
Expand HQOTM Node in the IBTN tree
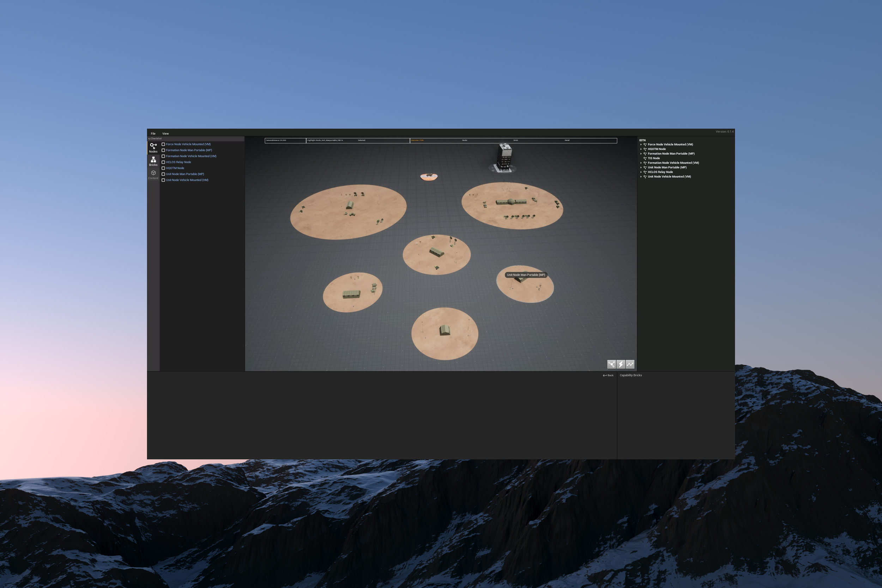click(641, 149)
